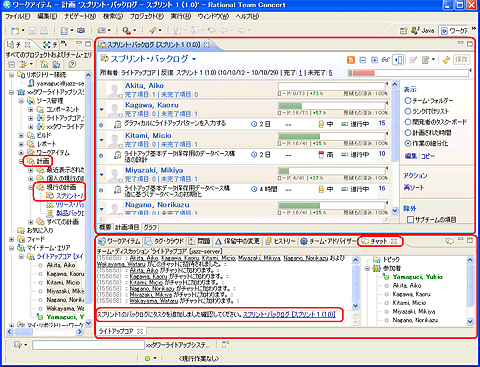Expand the ビルド tree node
The height and width of the screenshot is (367, 480).
click(x=21, y=135)
